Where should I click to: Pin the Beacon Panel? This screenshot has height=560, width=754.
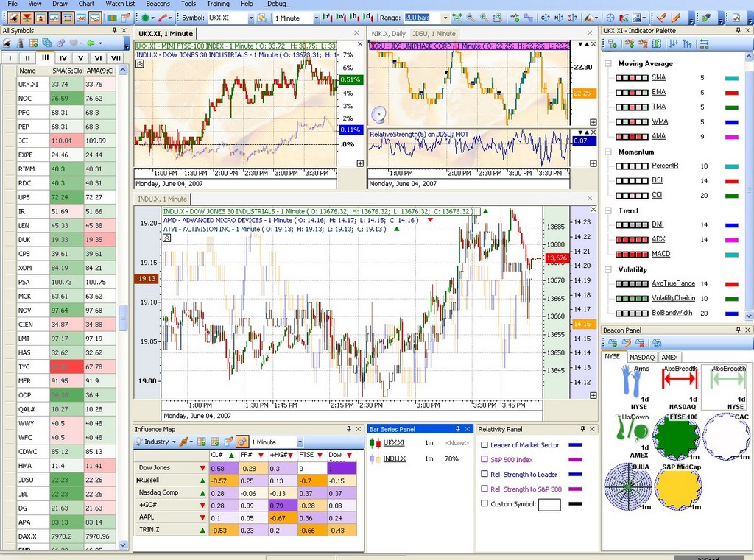pyautogui.click(x=738, y=330)
